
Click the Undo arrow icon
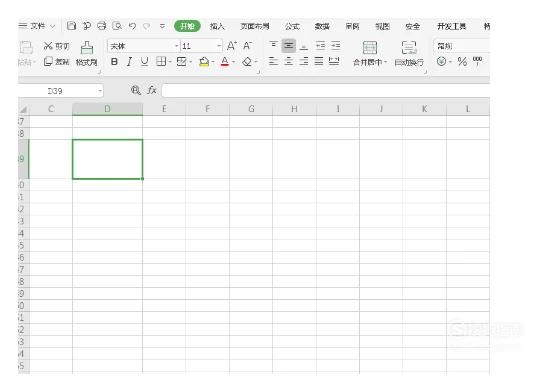pyautogui.click(x=132, y=26)
